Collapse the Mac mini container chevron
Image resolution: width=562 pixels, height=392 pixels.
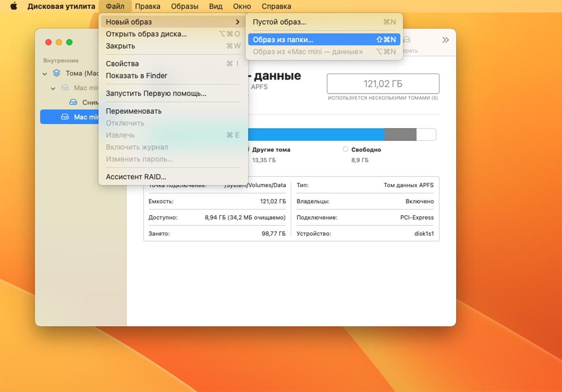(53, 88)
